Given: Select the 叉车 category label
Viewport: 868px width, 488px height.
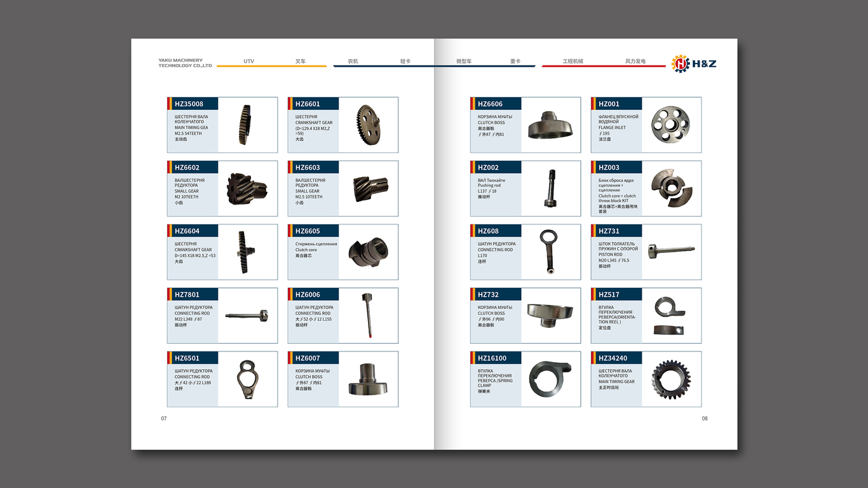Looking at the screenshot, I should tap(301, 62).
